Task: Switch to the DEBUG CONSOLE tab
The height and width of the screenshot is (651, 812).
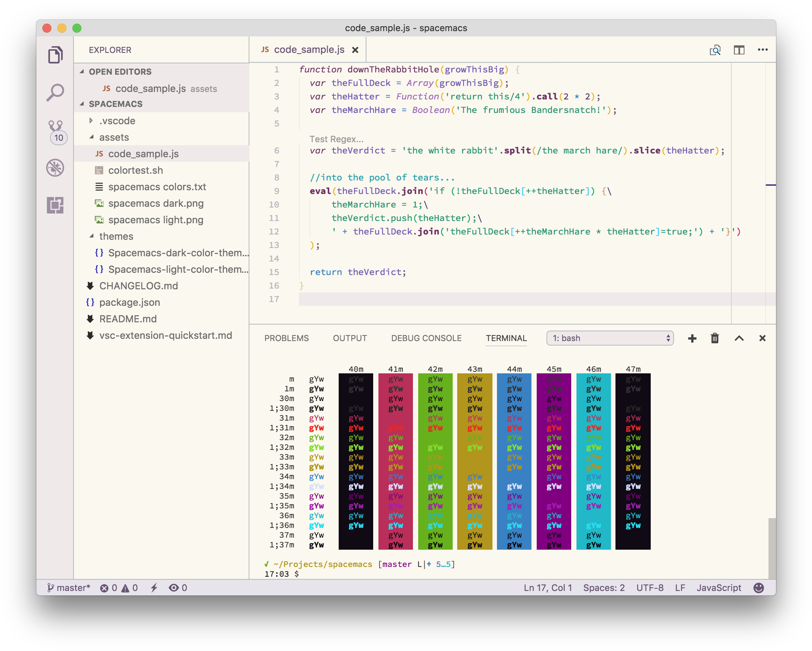Action: coord(426,338)
